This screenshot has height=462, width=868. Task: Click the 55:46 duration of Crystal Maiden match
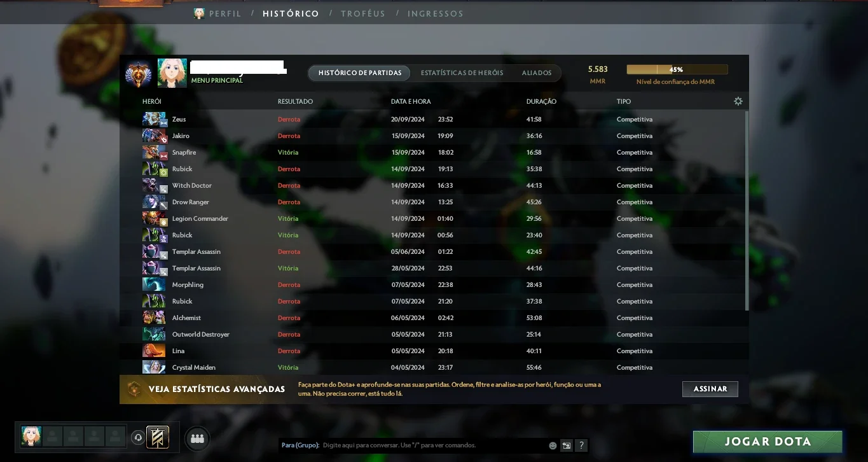[x=534, y=367]
